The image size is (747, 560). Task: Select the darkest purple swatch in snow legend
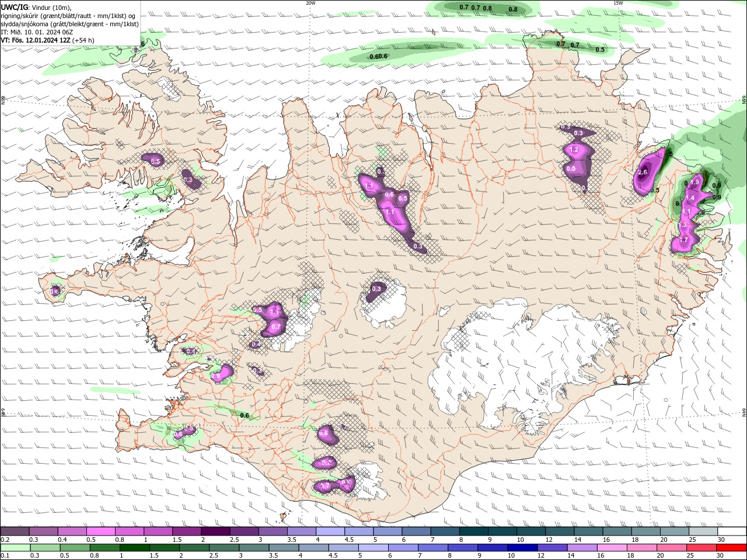point(215,531)
